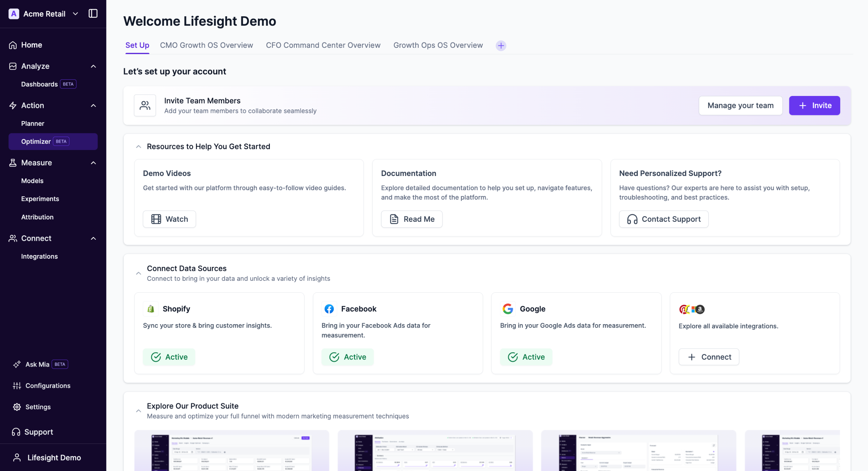
Task: Toggle the sidebar collapse panel icon
Action: (93, 14)
